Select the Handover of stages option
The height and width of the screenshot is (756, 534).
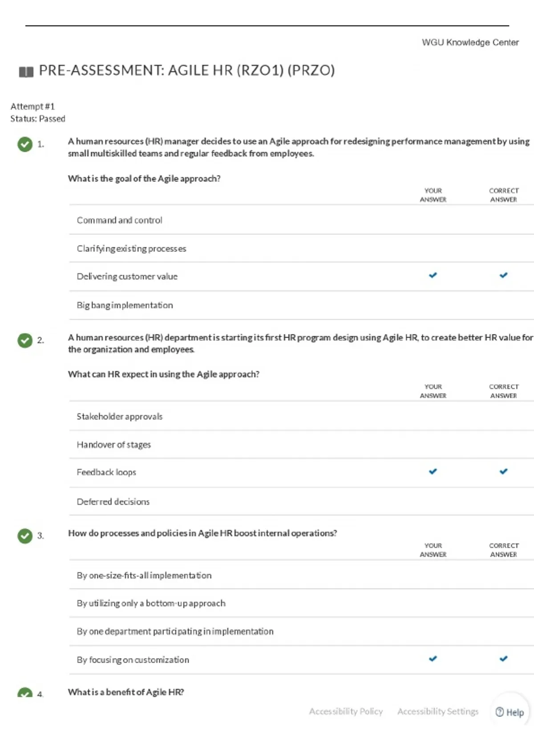(301, 444)
